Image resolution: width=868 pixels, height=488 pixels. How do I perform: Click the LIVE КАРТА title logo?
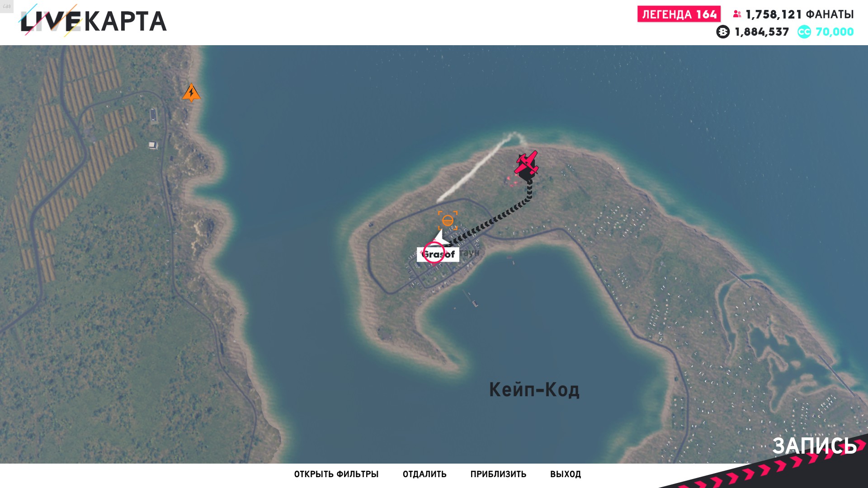coord(94,20)
